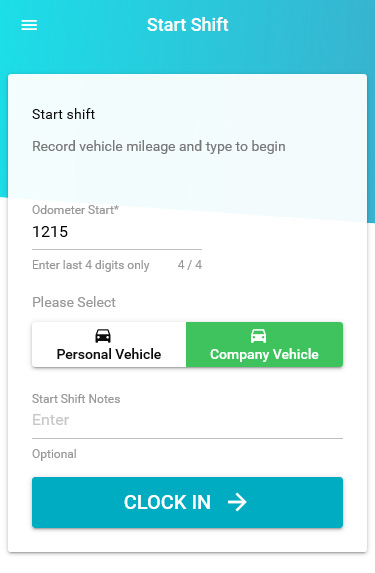The height and width of the screenshot is (573, 375).
Task: Click the Enter placeholder in notes
Action: click(50, 420)
